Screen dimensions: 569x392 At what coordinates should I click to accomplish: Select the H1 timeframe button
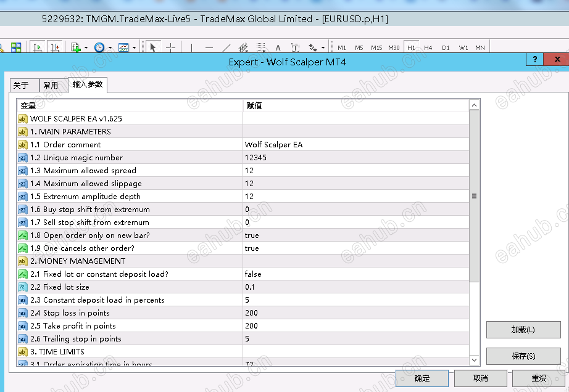pyautogui.click(x=411, y=47)
